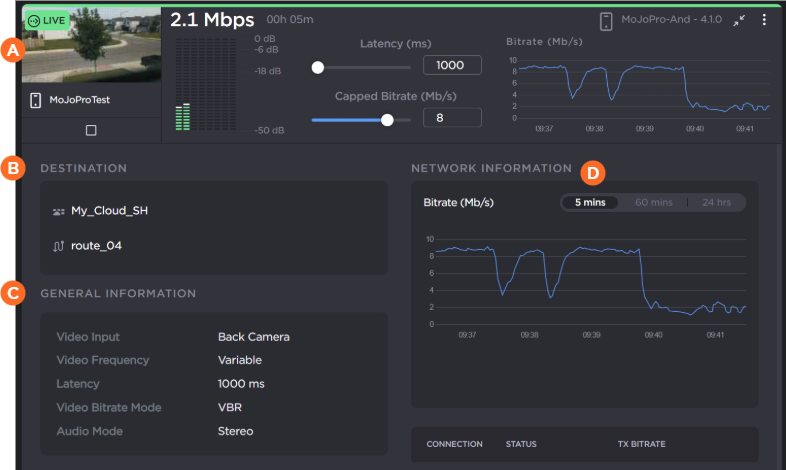The height and width of the screenshot is (470, 786).
Task: Switch bitrate graph to 60 mins
Action: [x=654, y=202]
